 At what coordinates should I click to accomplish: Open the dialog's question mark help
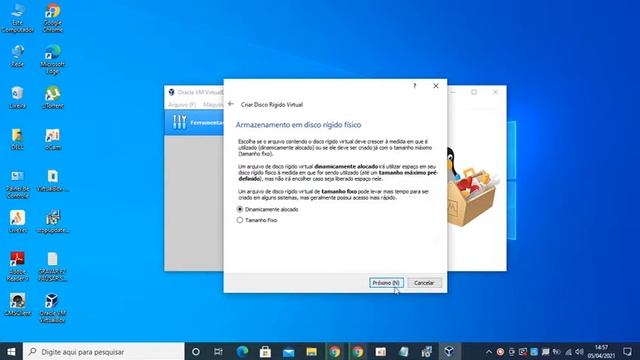pos(415,86)
